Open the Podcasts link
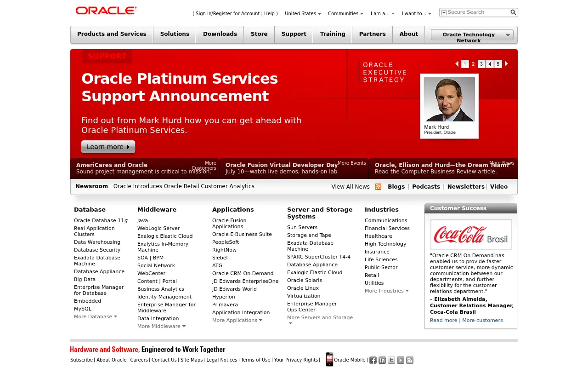This screenshot has height=368, width=588. pyautogui.click(x=426, y=187)
